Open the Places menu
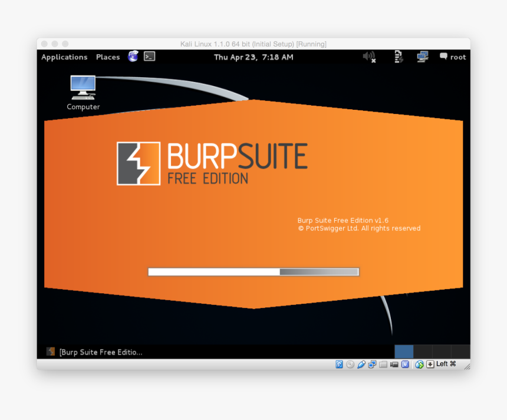This screenshot has width=507, height=420. point(108,57)
